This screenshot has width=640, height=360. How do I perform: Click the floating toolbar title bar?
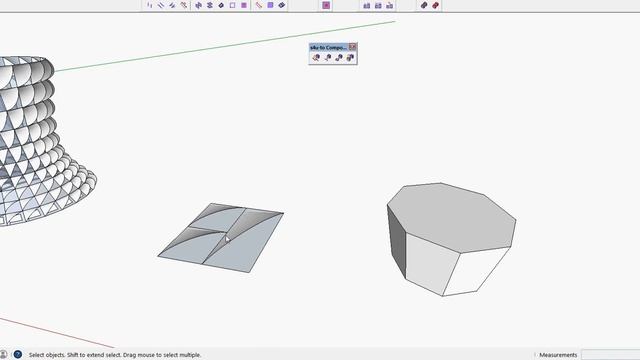[x=329, y=47]
